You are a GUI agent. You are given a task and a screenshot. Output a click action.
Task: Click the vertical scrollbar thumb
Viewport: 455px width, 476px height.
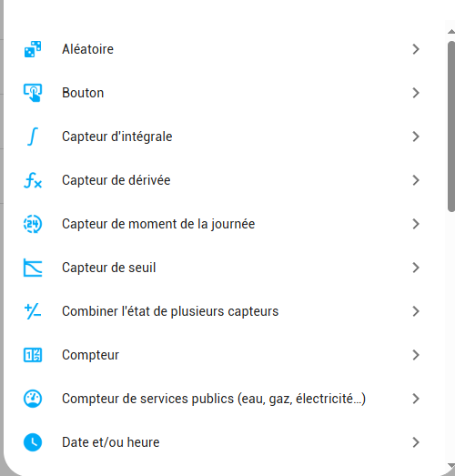click(451, 127)
